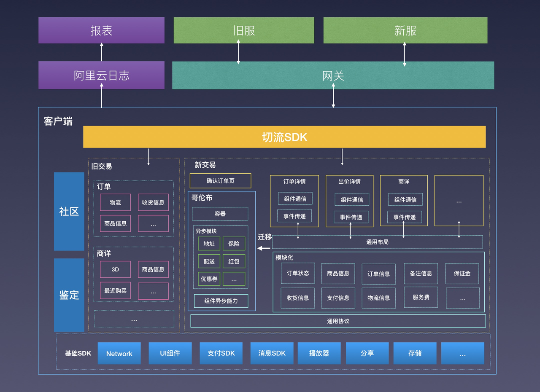Select the blue 分享 block

[367, 353]
